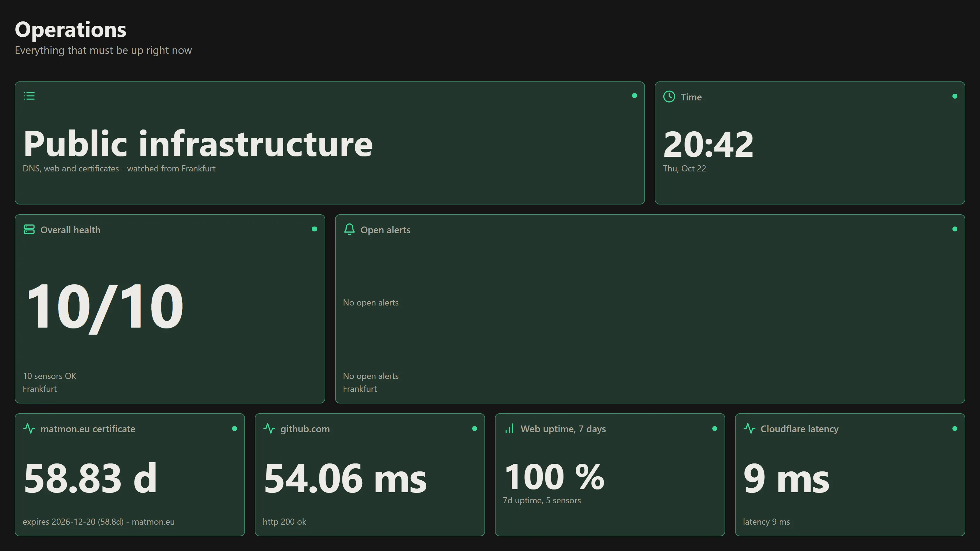Click 'Web uptime, 7 days' card title
The height and width of the screenshot is (551, 980).
[563, 429]
